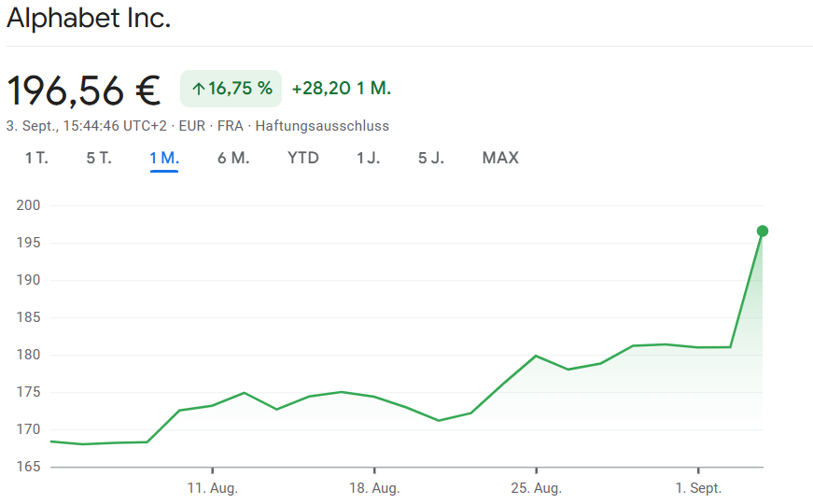
Task: Switch to the 1T. time range tab
Action: click(x=36, y=158)
